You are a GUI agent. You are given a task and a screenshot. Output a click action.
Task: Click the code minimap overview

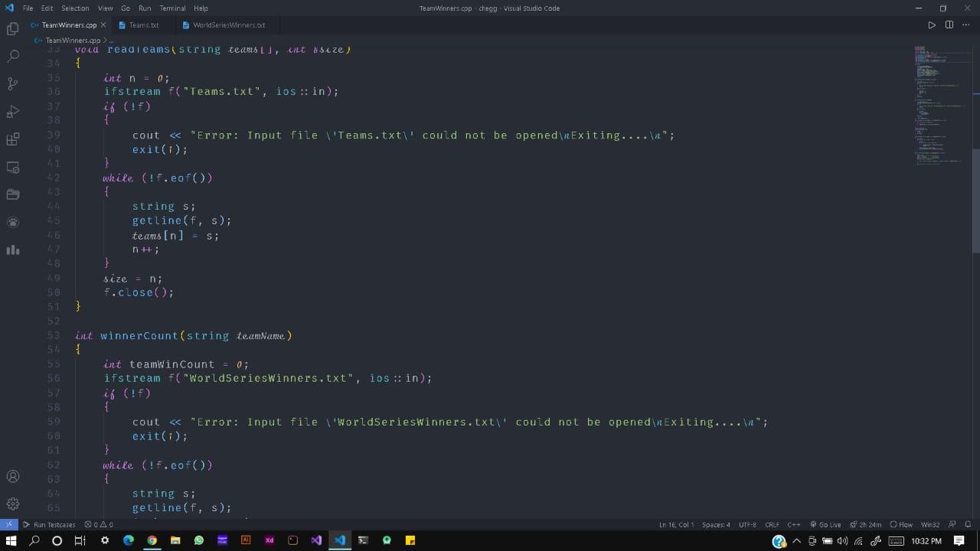[x=940, y=107]
